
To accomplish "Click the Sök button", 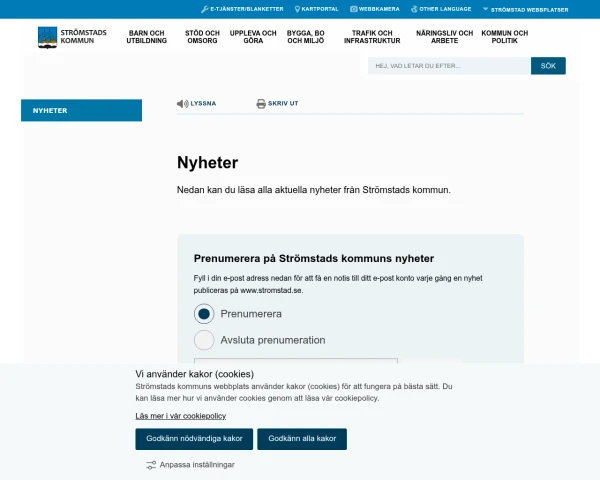I will click(x=548, y=66).
